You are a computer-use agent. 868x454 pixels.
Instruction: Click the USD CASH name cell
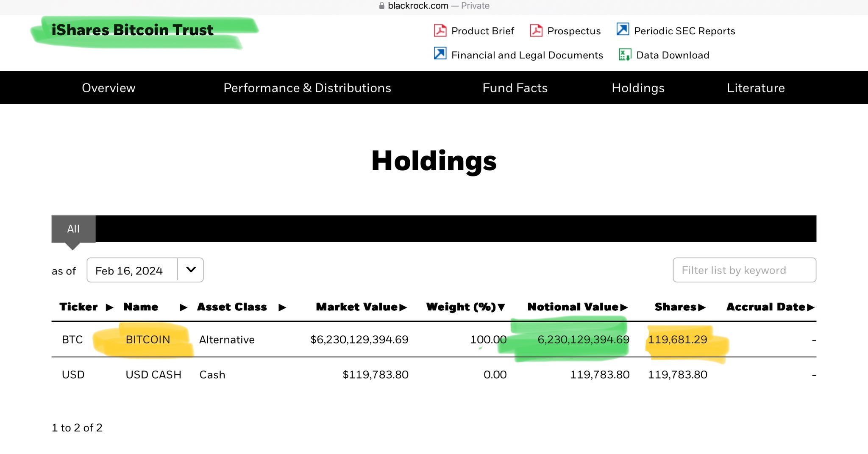pyautogui.click(x=153, y=375)
